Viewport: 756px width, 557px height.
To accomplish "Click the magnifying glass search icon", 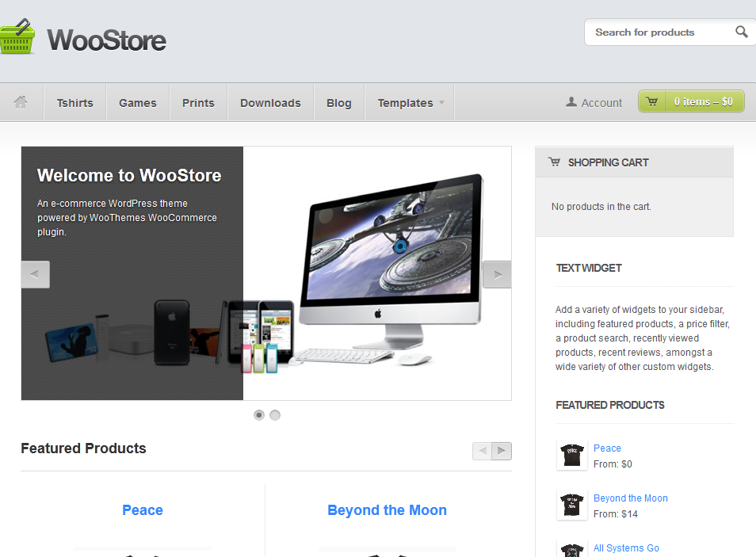I will [742, 32].
